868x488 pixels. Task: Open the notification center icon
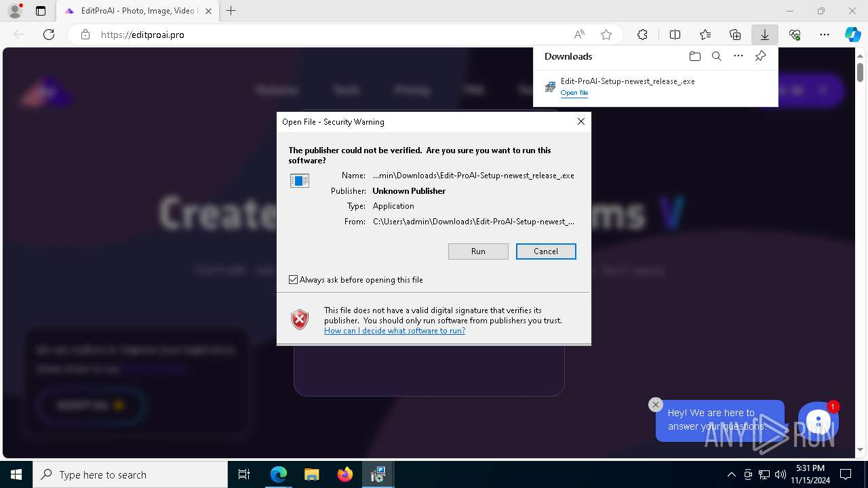[846, 474]
